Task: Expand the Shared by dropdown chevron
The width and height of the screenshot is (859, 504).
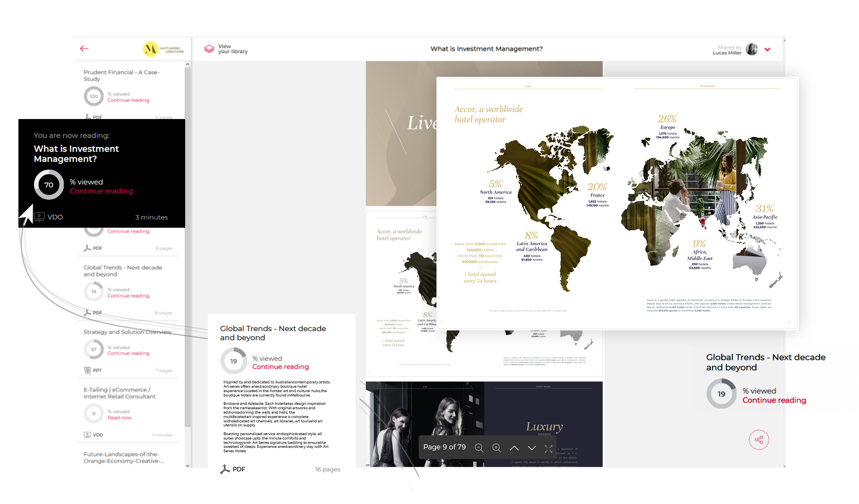Action: (x=767, y=49)
